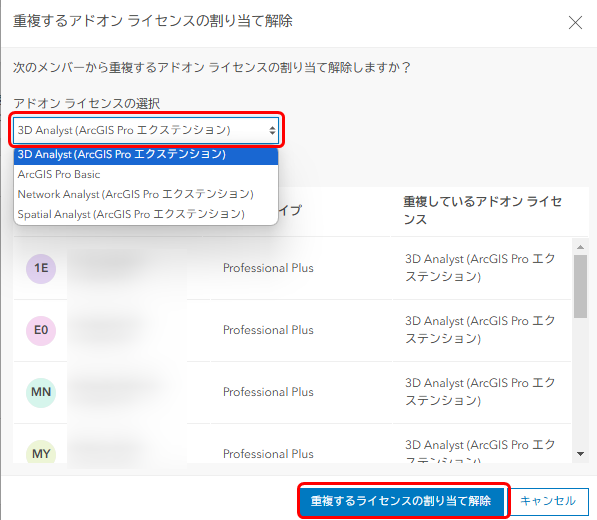The image size is (597, 520).
Task: Click the MY member avatar
Action: click(x=41, y=452)
